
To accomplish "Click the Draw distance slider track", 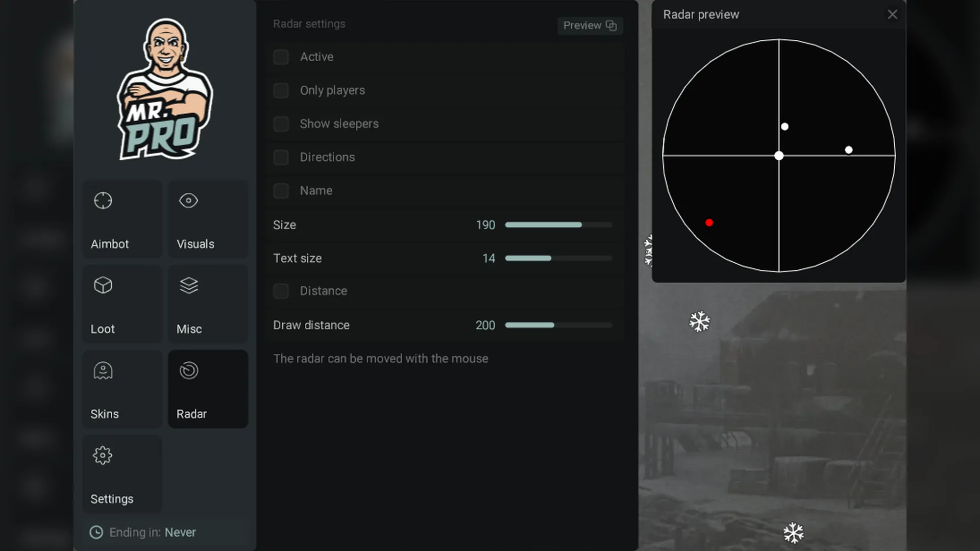I will click(558, 325).
